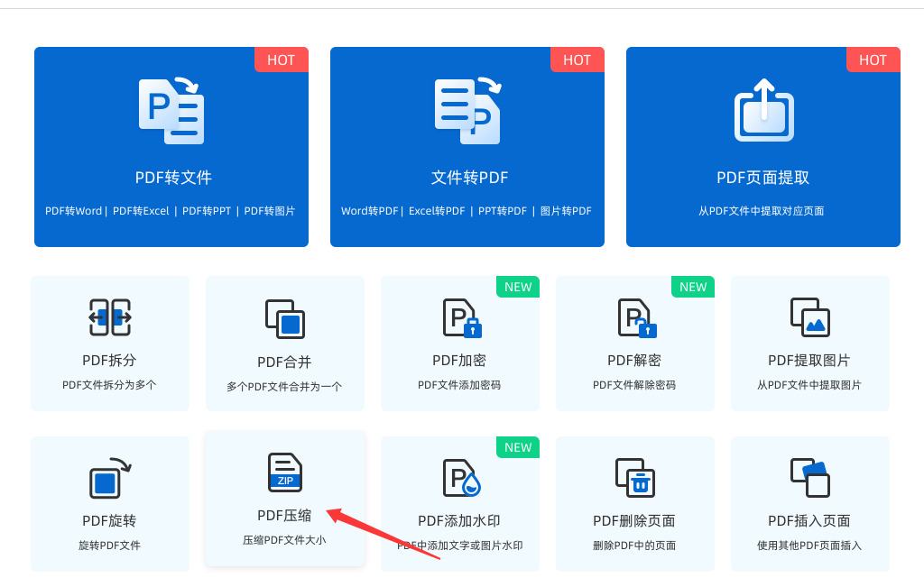Click the PDF删除页面 trash icon

coord(635,478)
